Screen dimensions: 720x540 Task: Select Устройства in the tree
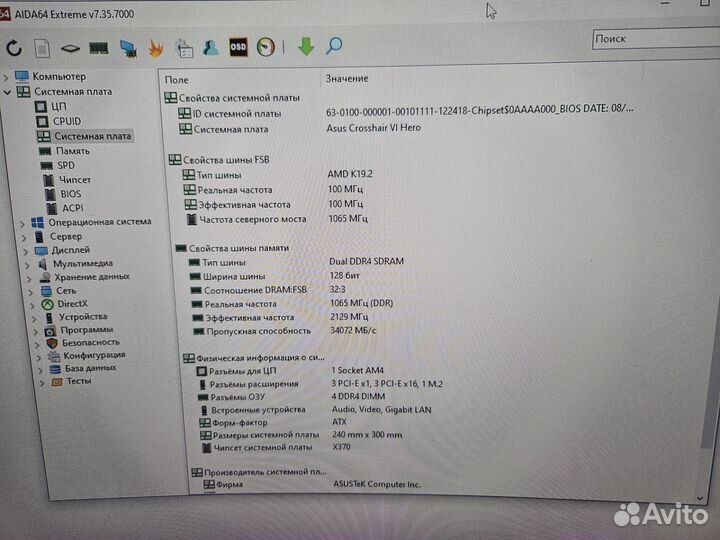pos(83,317)
